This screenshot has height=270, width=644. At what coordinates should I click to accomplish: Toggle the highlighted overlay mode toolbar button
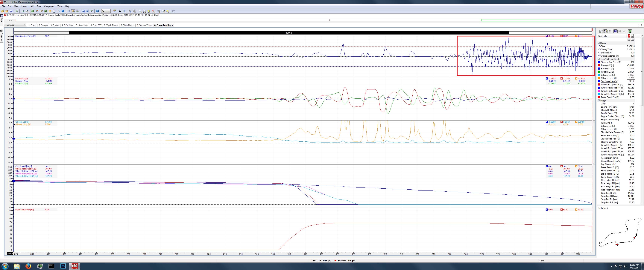(73, 11)
